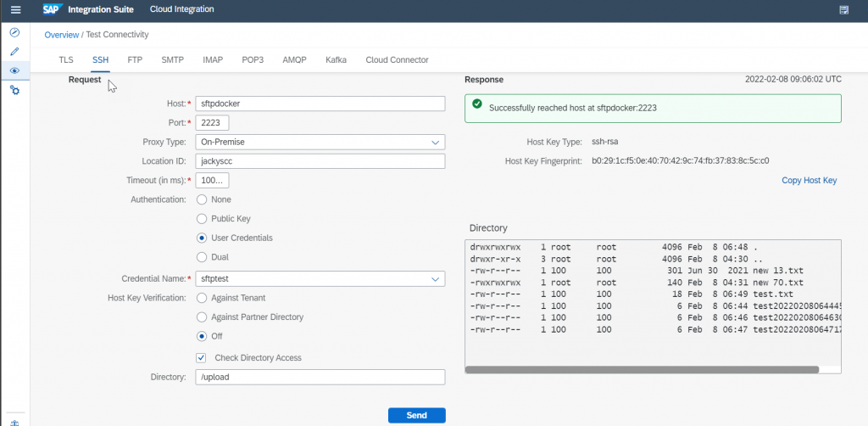The image size is (868, 426).
Task: Go to Overview breadcrumb link
Action: [x=61, y=34]
